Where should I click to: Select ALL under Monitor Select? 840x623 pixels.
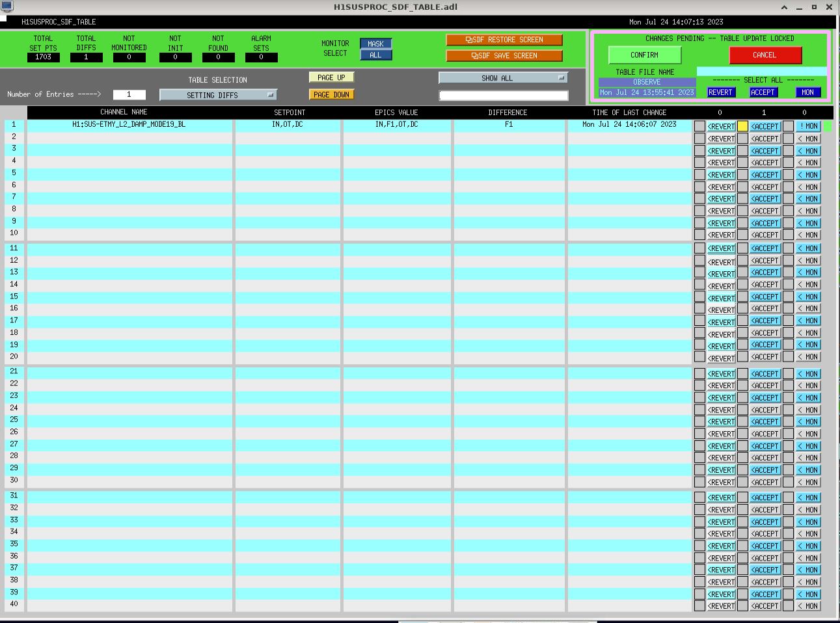point(375,55)
